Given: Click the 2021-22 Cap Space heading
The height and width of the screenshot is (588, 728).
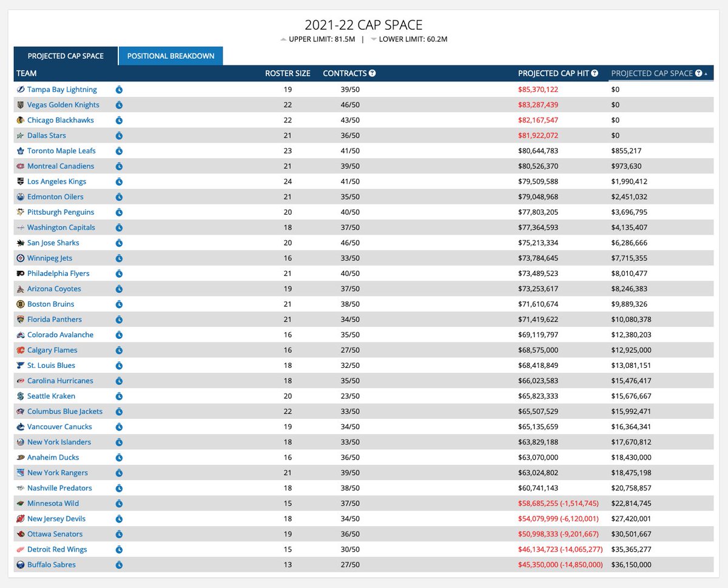Looking at the screenshot, I should [x=363, y=25].
